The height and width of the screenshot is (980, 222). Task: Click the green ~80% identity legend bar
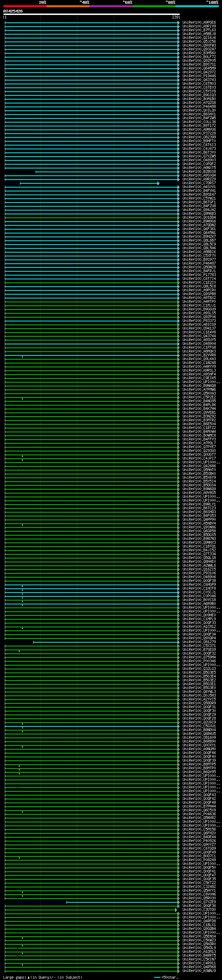pos(154,6)
